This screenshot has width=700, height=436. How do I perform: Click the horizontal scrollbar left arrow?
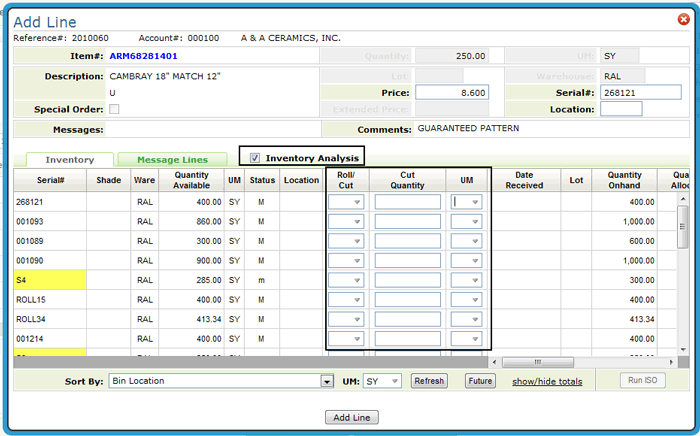[494, 362]
